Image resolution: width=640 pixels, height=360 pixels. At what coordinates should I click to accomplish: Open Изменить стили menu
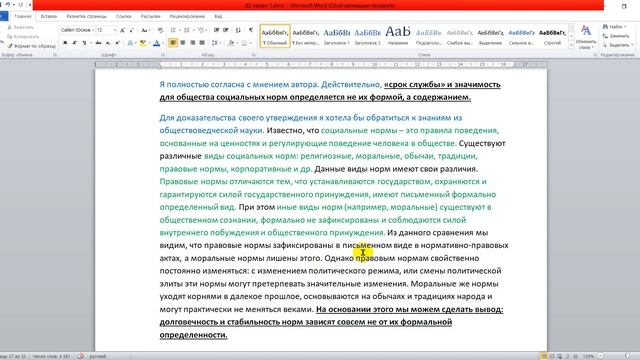pos(586,37)
